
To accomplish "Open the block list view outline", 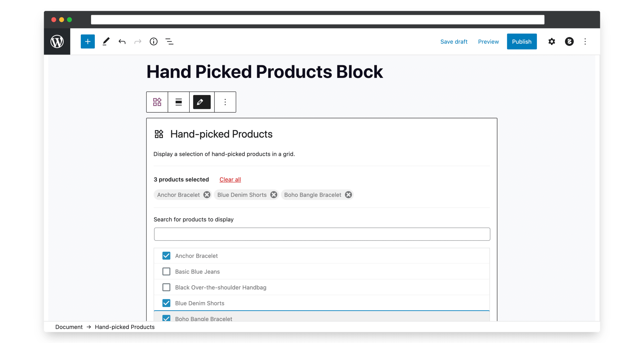I will (x=169, y=41).
